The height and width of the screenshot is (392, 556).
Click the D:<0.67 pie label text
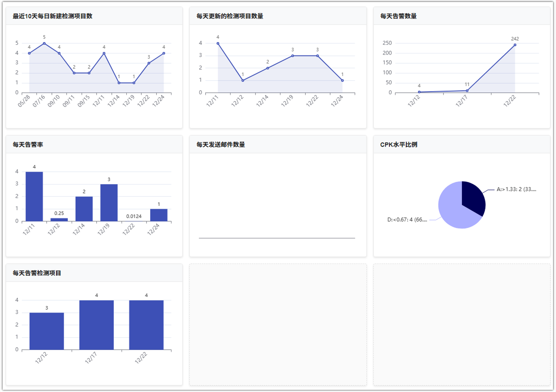pyautogui.click(x=407, y=219)
